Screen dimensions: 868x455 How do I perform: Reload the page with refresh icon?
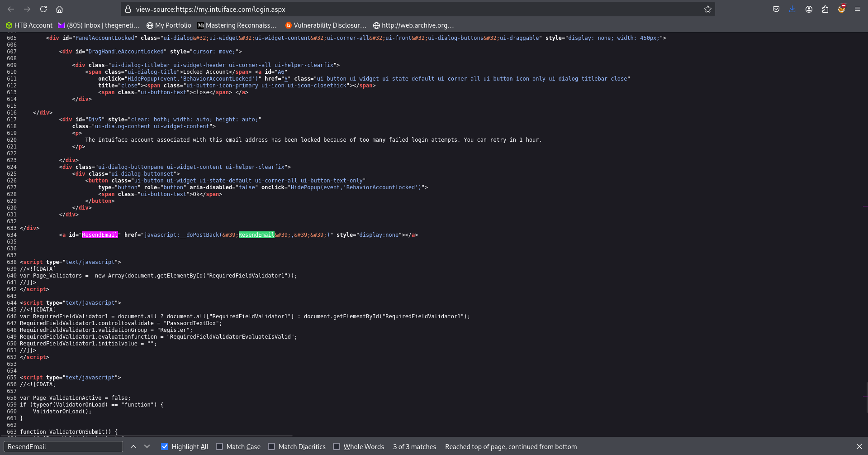coord(43,9)
